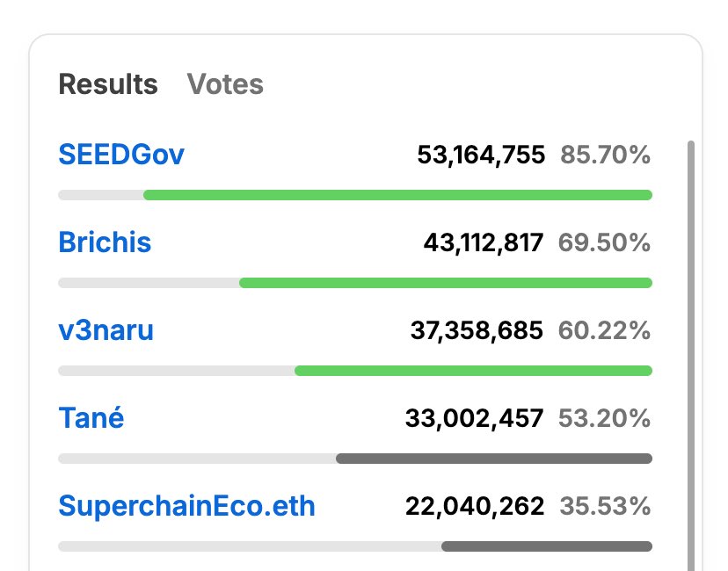Open the Tané delegate link
This screenshot has width=728, height=571.
pyautogui.click(x=91, y=417)
